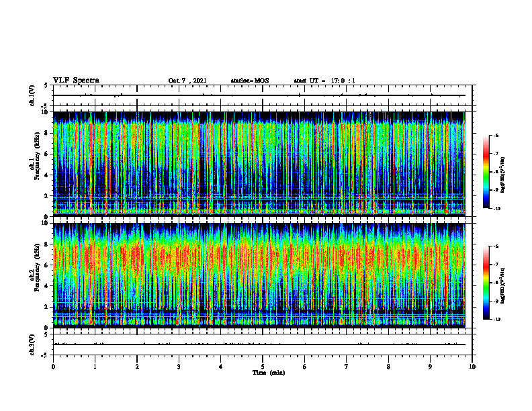Click the "8" tick on the time axis

tap(388, 367)
